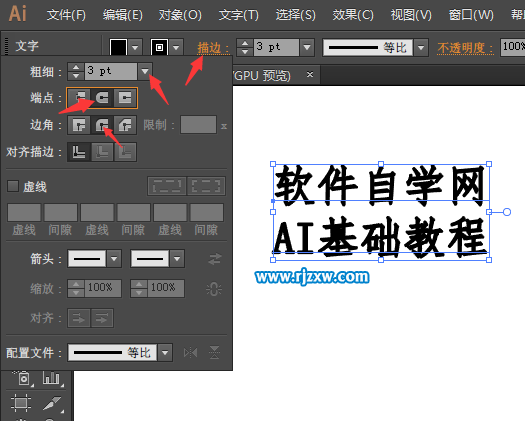Select the round cap endpoint icon
Image resolution: width=525 pixels, height=421 pixels.
point(102,98)
